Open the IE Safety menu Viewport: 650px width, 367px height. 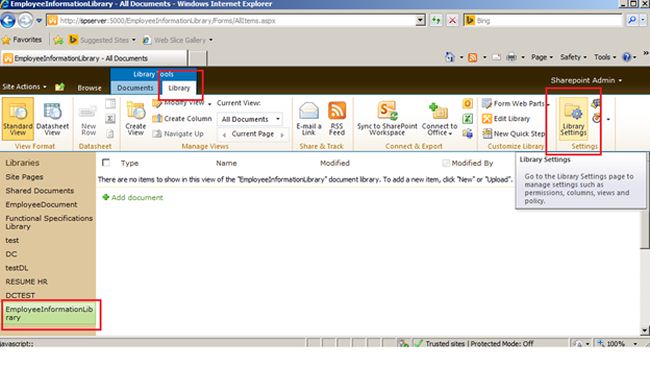pos(573,57)
